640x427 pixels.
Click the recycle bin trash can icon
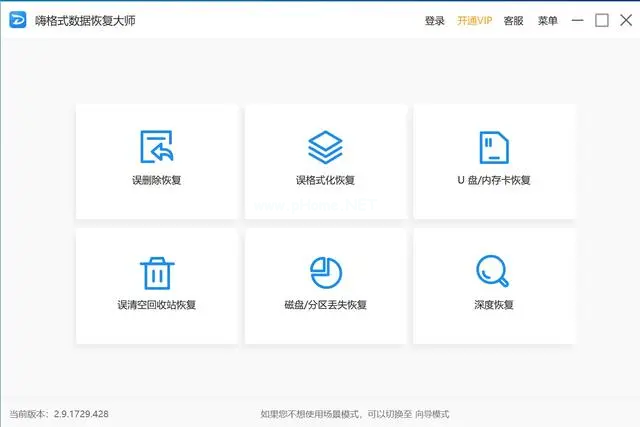pyautogui.click(x=156, y=271)
